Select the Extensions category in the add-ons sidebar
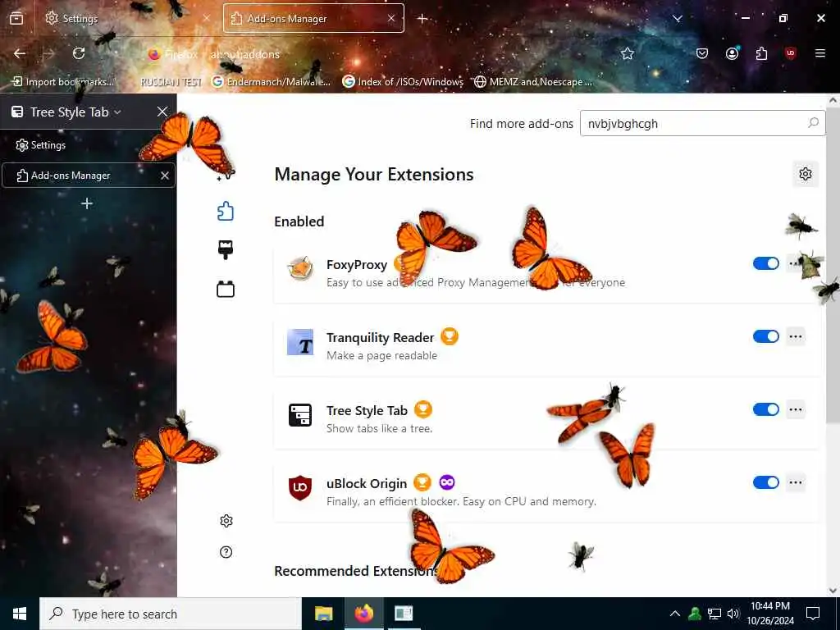The width and height of the screenshot is (840, 630). pos(226,211)
